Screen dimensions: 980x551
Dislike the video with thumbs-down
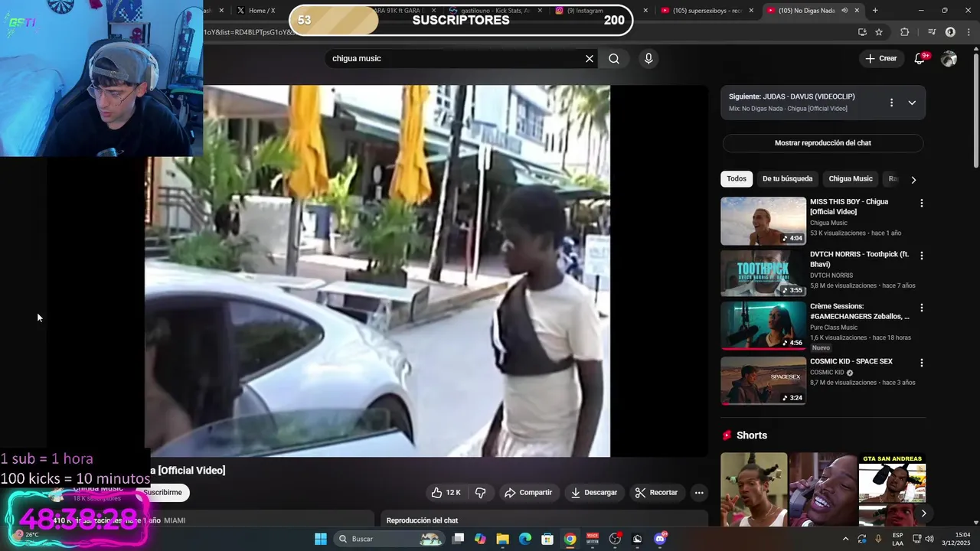[x=481, y=493]
